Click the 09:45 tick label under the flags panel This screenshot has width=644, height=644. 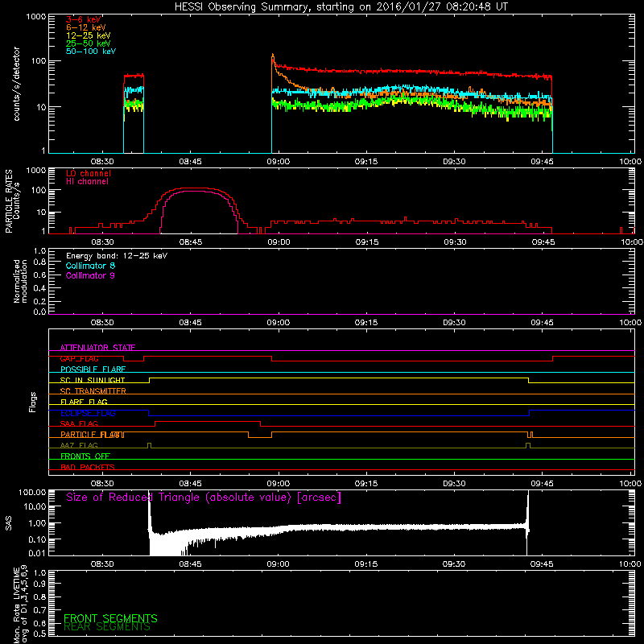tap(542, 484)
